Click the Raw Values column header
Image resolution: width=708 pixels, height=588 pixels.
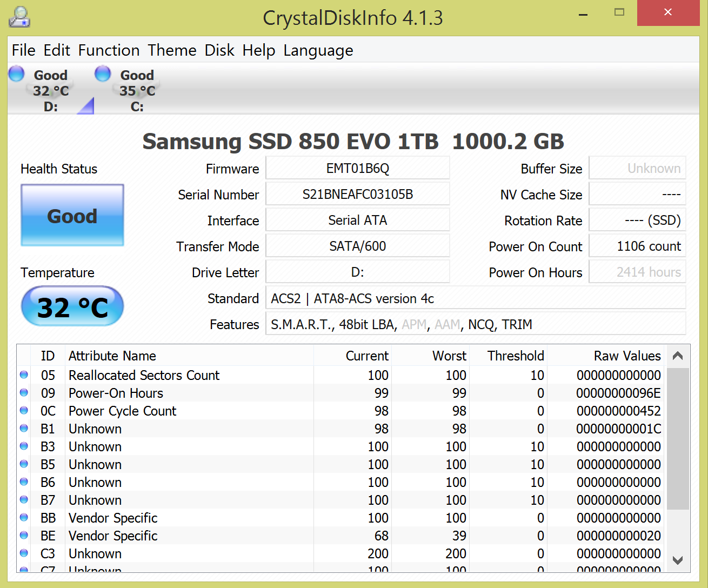(x=627, y=356)
